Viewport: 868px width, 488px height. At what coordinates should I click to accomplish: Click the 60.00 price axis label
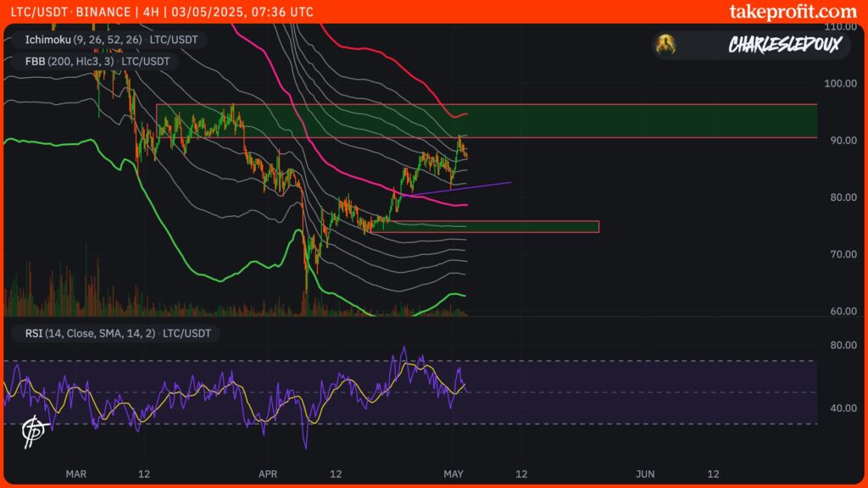(x=840, y=311)
